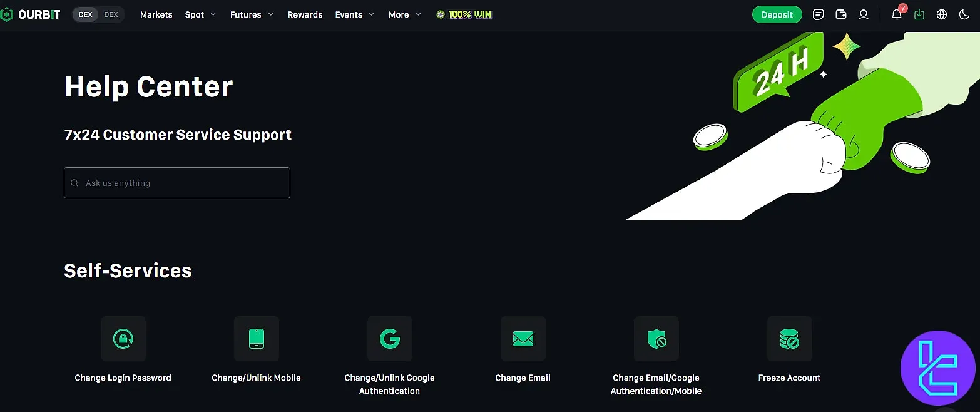Screen dimensions: 980x412
Task: Open the Rewards menu item
Action: tap(305, 14)
